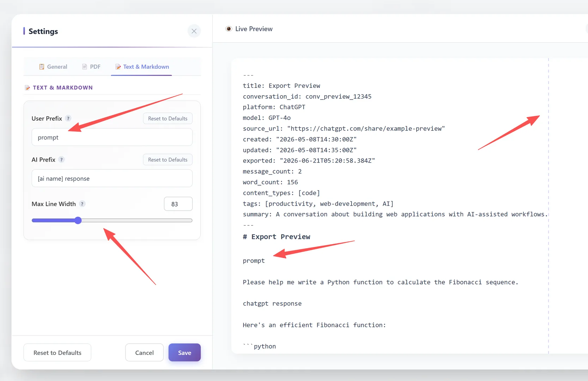This screenshot has width=588, height=381.
Task: Reset the AI Prefix to defaults
Action: (x=168, y=160)
